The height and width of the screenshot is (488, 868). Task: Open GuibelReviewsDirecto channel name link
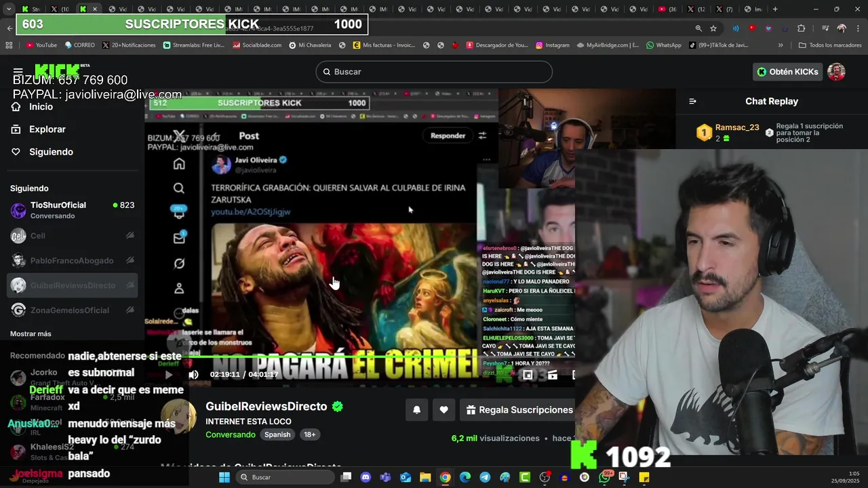267,407
